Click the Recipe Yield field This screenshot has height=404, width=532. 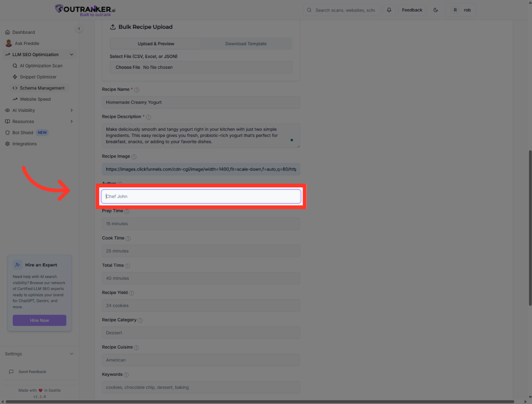click(x=201, y=306)
